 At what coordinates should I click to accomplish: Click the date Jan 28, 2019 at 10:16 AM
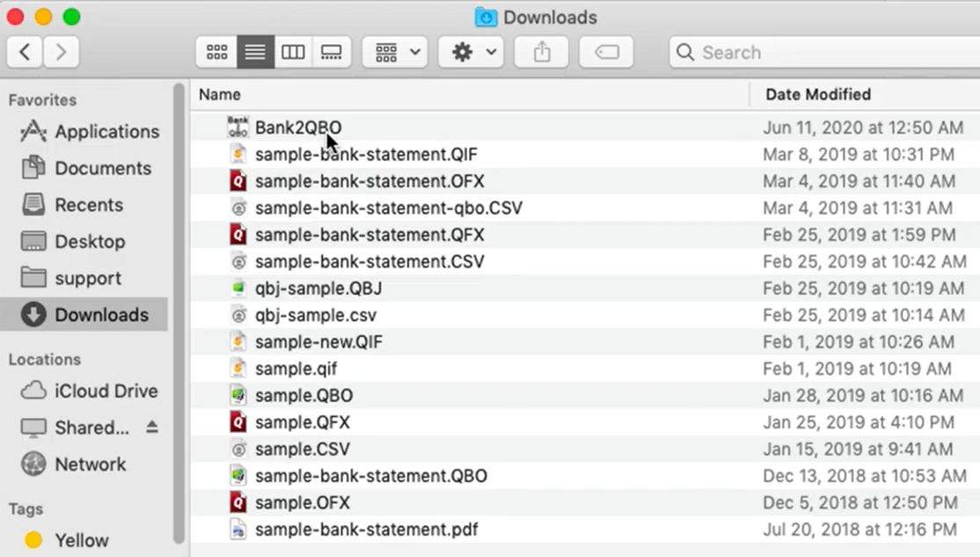click(863, 396)
